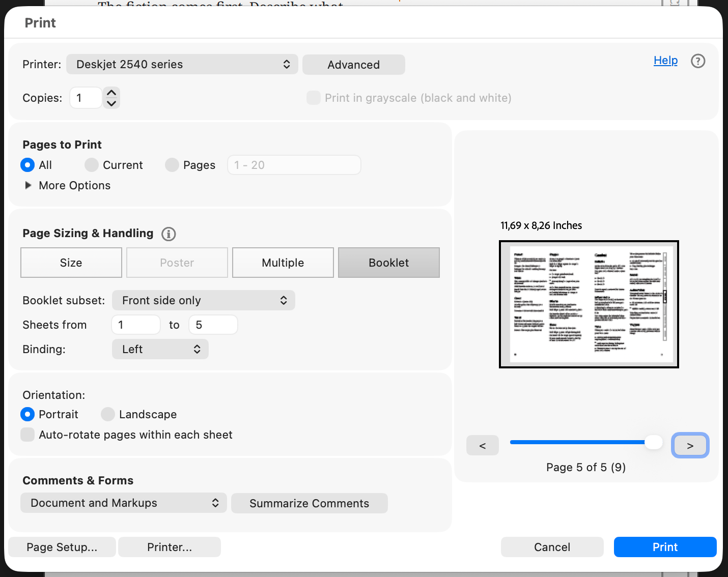
Task: Go to next preview page
Action: tap(690, 446)
